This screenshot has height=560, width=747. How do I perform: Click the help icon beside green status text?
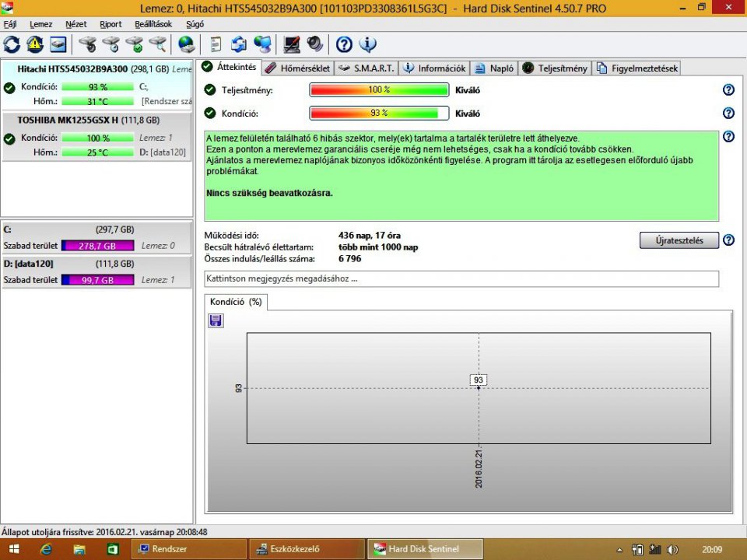click(x=728, y=137)
